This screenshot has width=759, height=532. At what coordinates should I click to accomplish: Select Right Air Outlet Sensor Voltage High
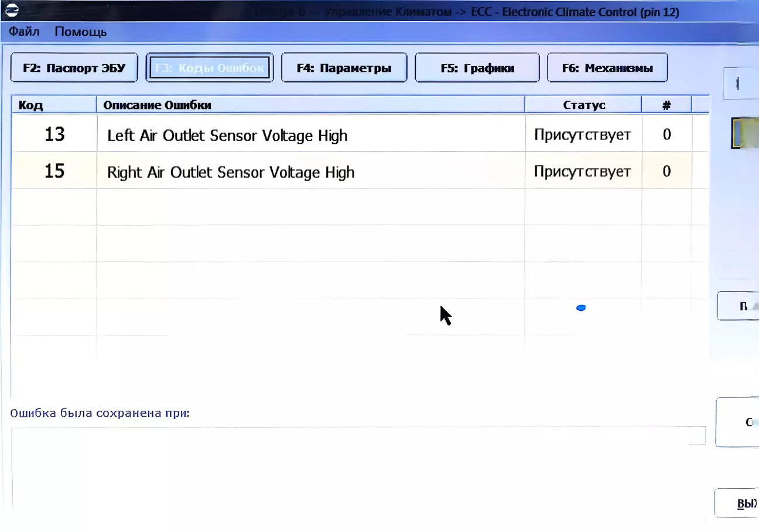[x=231, y=172]
